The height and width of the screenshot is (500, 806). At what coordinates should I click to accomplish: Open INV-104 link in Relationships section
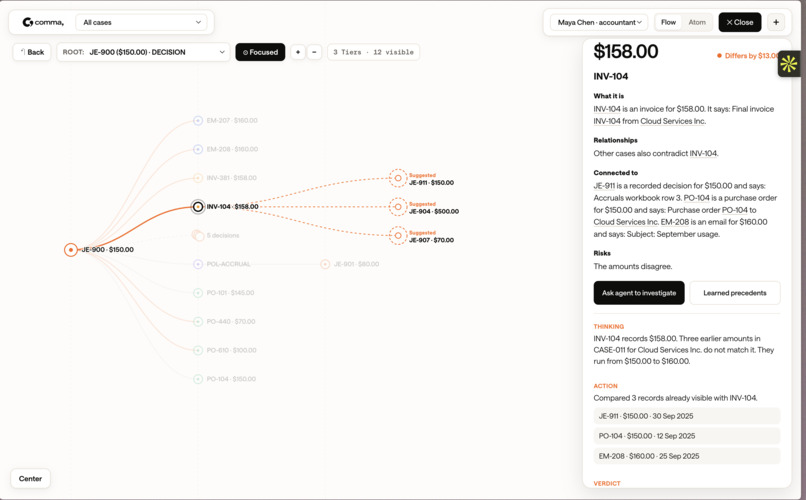(x=703, y=153)
